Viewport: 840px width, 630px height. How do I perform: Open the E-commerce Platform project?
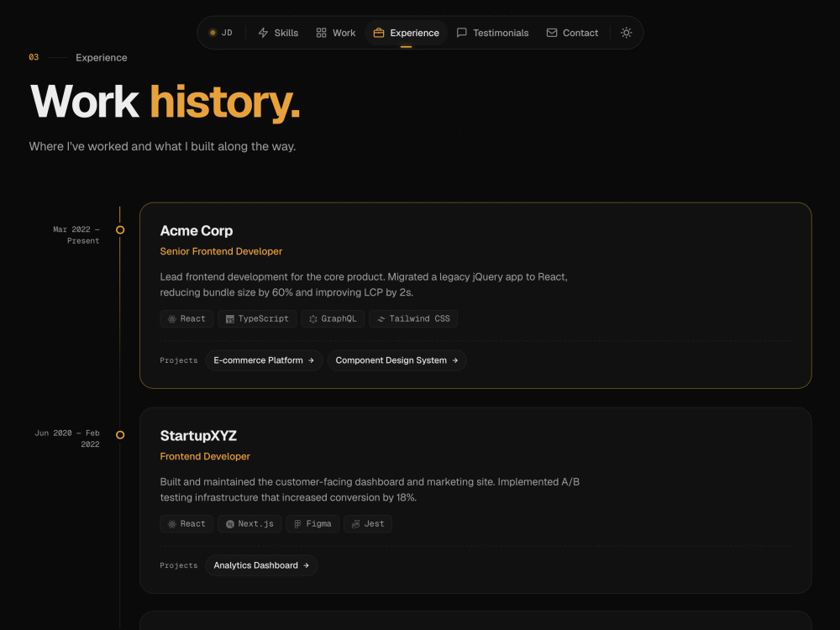pyautogui.click(x=264, y=360)
